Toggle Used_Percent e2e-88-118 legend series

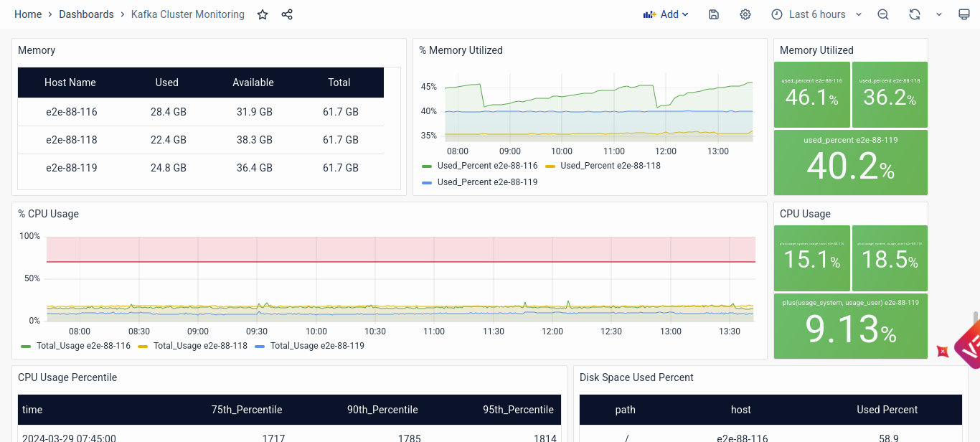(610, 166)
